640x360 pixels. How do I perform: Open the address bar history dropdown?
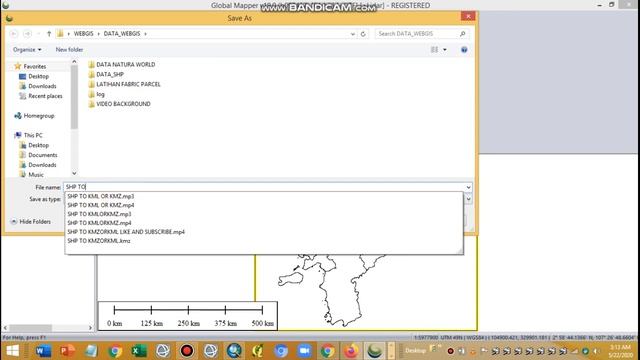[353, 34]
